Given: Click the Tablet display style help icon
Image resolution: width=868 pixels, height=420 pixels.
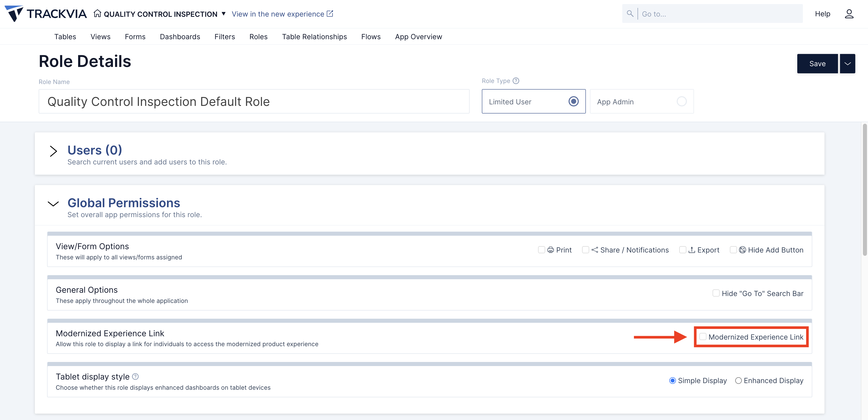Looking at the screenshot, I should (x=135, y=376).
